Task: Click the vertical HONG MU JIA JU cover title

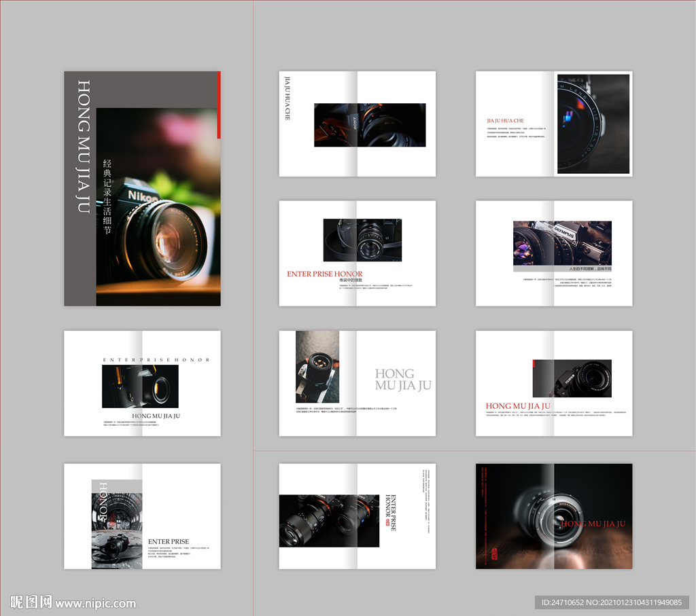Action: click(x=84, y=147)
